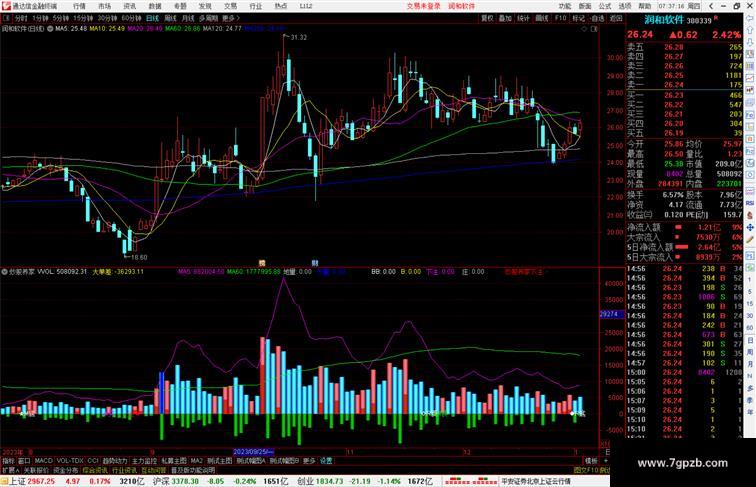The image size is (756, 487).
Task: Toggle the chart maximize box at the chart's top-right
Action: pyautogui.click(x=594, y=29)
